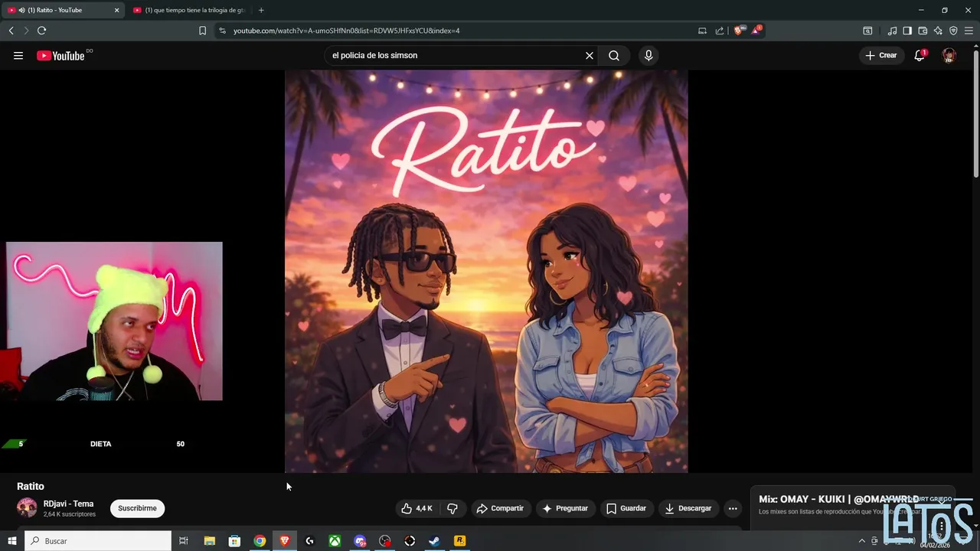This screenshot has height=551, width=980.
Task: Open Steam from the taskbar
Action: (x=434, y=541)
